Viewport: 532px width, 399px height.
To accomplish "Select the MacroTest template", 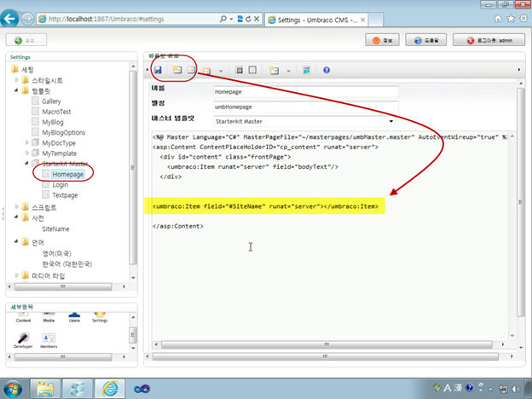I will coord(56,112).
